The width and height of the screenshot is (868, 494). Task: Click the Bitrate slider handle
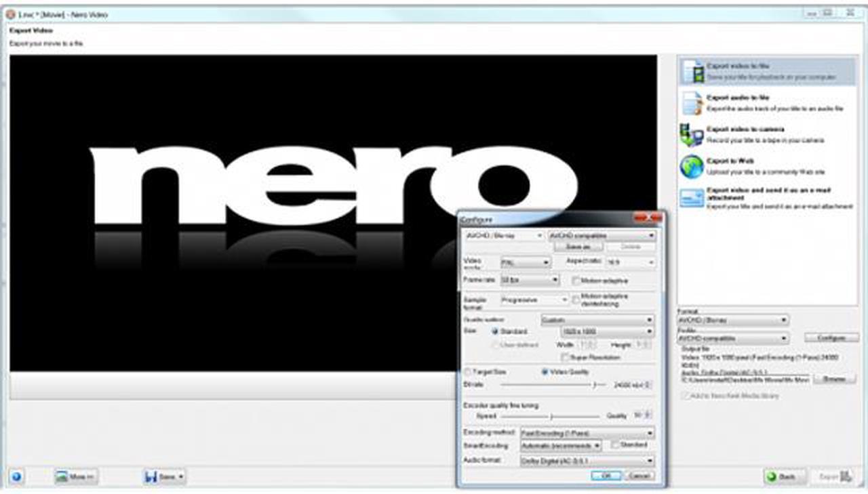pos(594,384)
